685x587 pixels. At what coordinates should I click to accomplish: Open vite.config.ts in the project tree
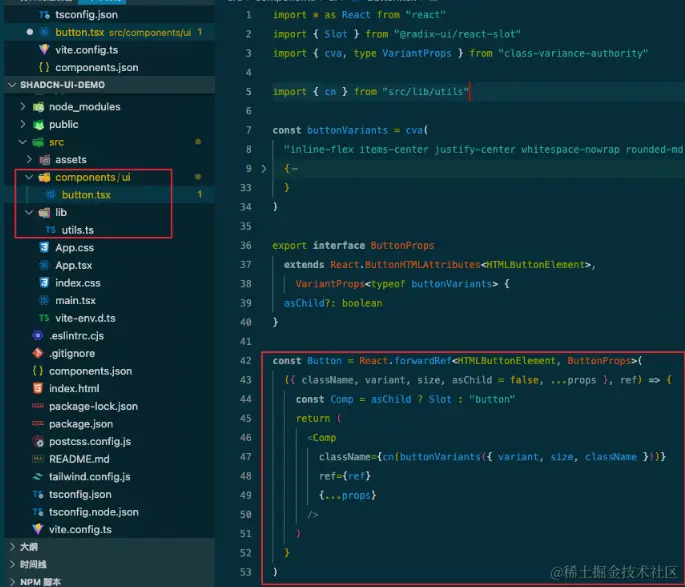click(x=80, y=529)
